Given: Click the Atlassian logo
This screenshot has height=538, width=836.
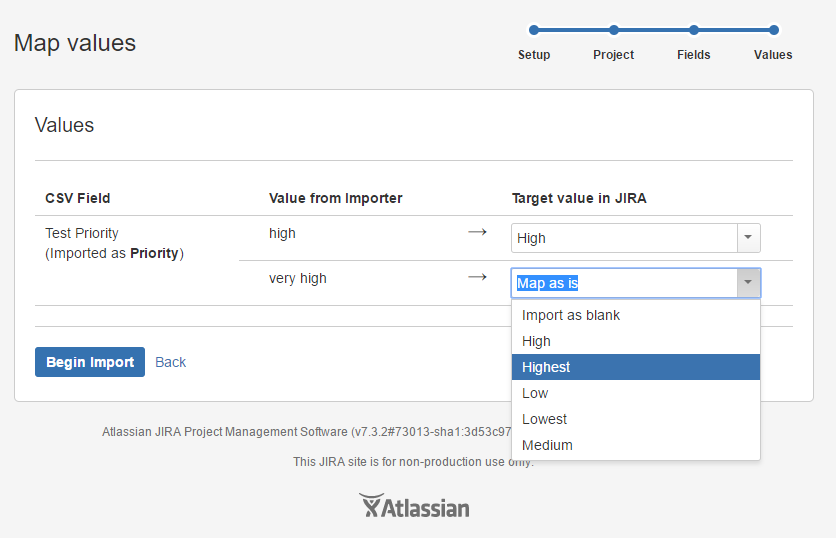Looking at the screenshot, I should 414,505.
